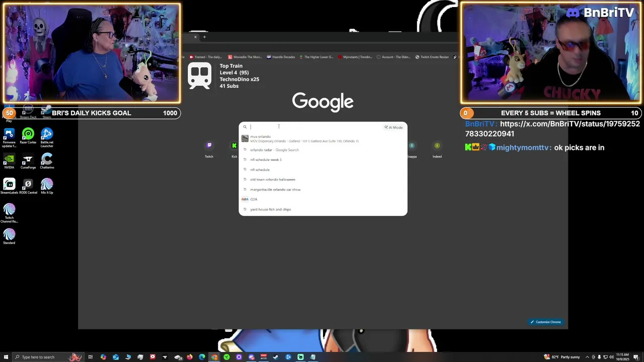Open Twitch Emote Resizer bookmark

(x=432, y=57)
